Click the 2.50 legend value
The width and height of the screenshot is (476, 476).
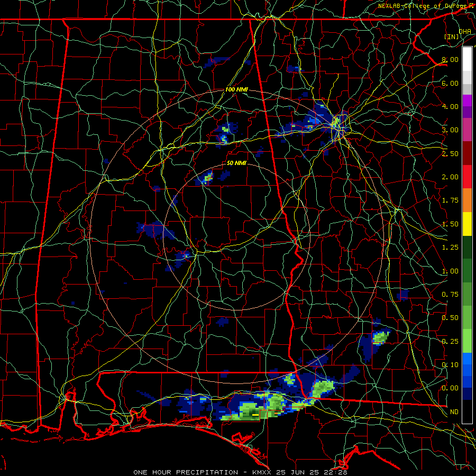tap(450, 153)
